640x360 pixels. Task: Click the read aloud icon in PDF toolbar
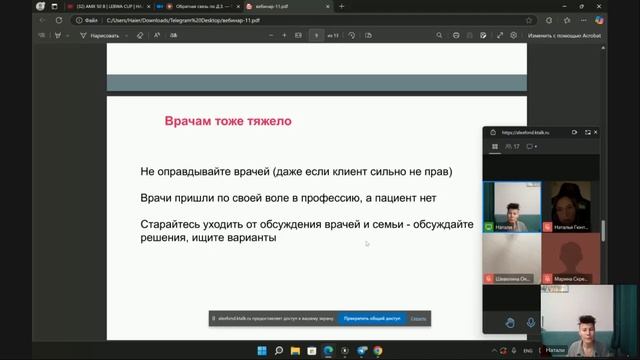tap(157, 36)
